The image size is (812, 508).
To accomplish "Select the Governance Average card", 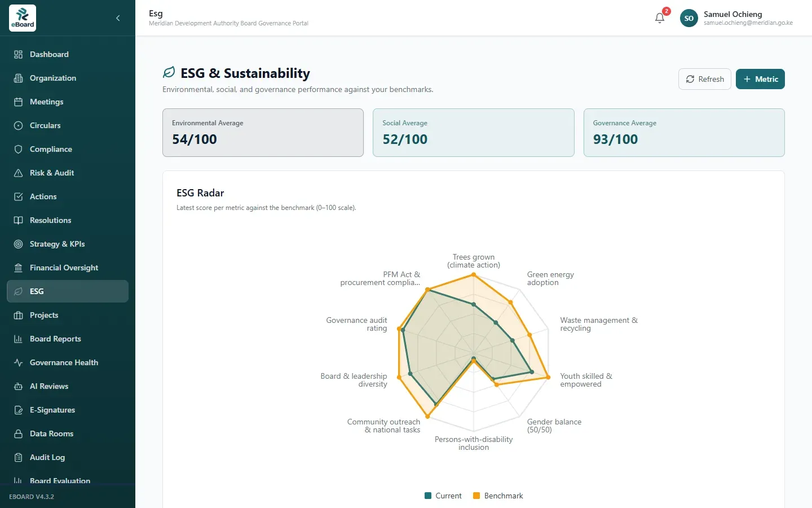I will tap(684, 133).
